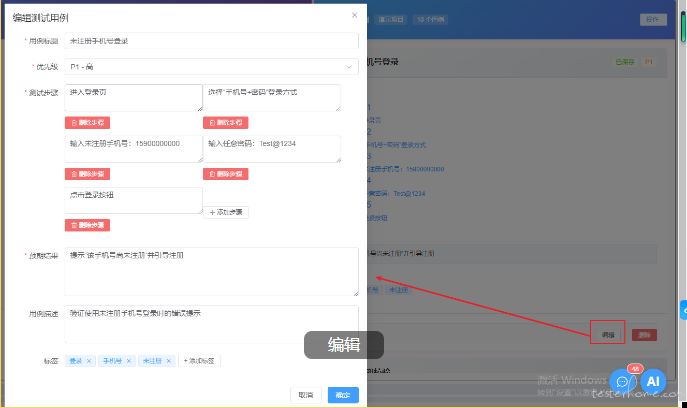This screenshot has width=687, height=408.
Task: Delete the 输入任意密码 step
Action: click(225, 174)
